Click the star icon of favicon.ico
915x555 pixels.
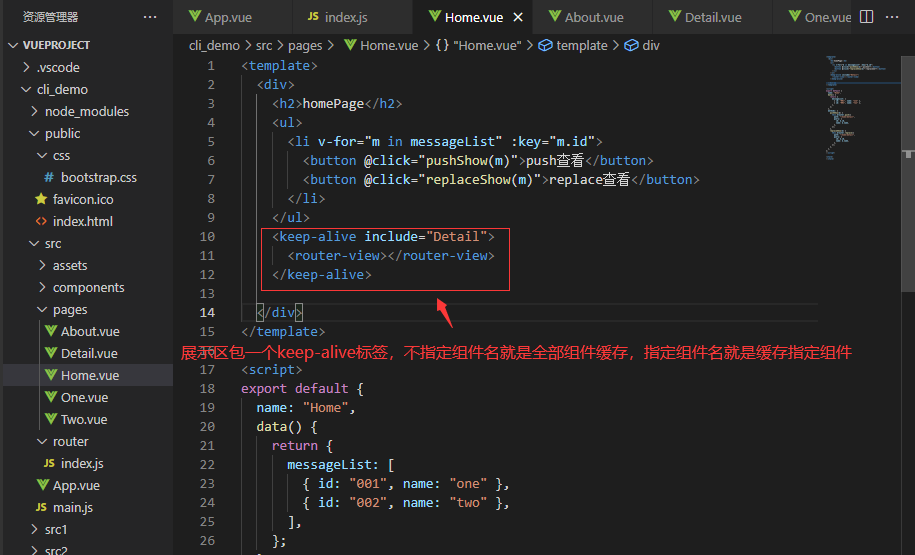coord(41,199)
